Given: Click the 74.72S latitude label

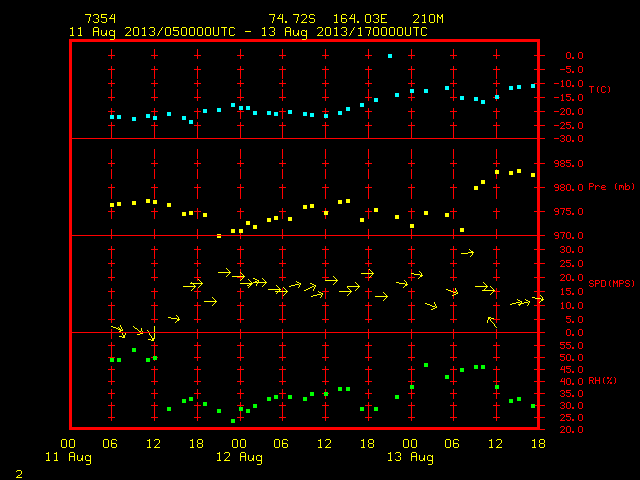Looking at the screenshot, I should 291,19.
